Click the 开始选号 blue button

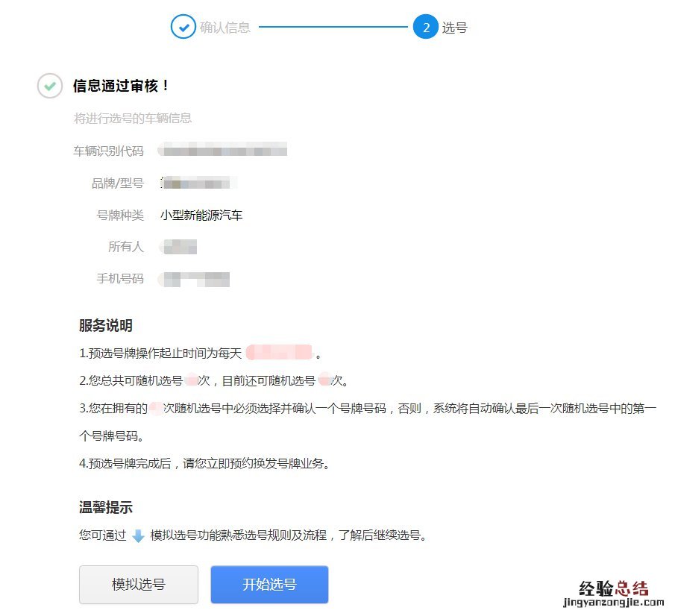[269, 585]
